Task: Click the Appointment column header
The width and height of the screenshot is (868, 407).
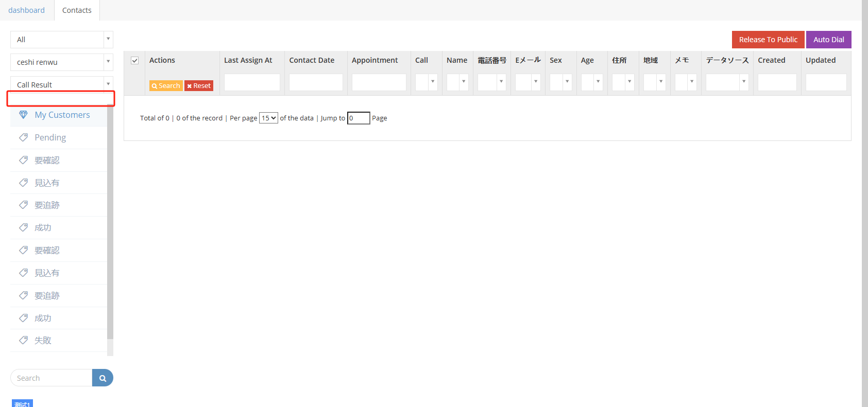Action: click(x=375, y=60)
